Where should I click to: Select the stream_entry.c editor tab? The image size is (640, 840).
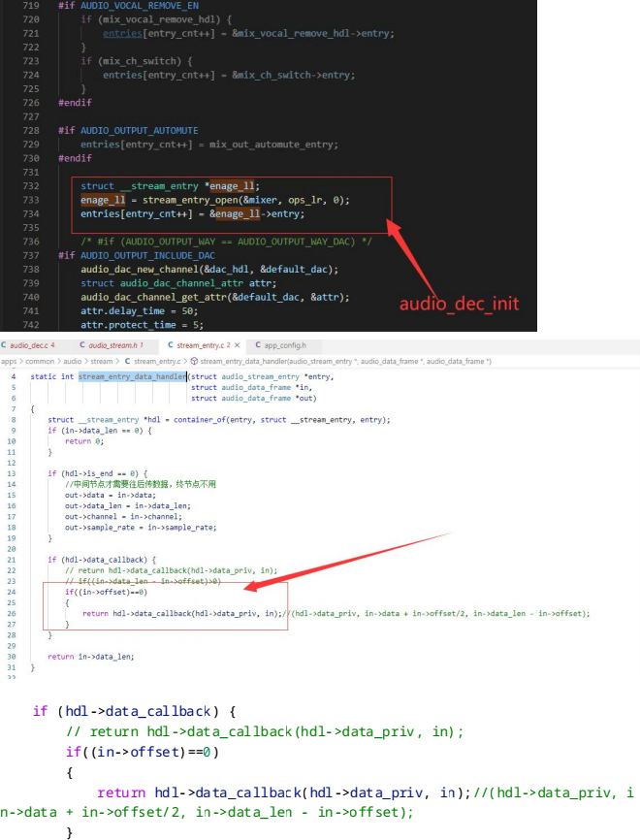tap(204, 345)
